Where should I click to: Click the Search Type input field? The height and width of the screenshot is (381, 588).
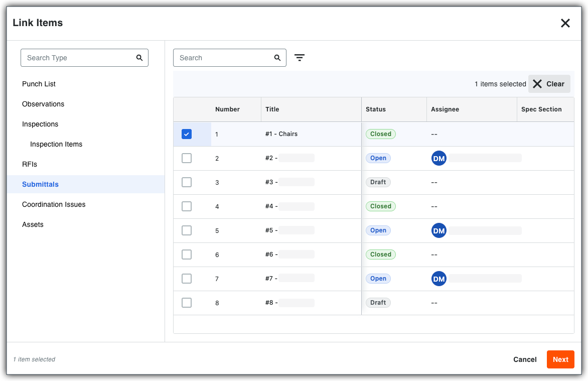point(84,58)
